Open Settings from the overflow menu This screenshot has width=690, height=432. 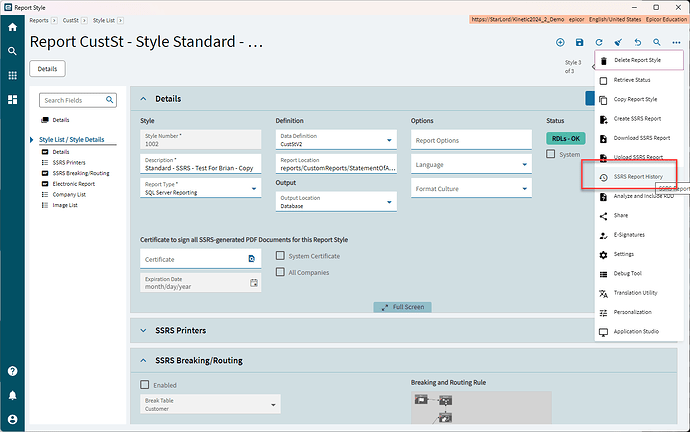tap(639, 254)
